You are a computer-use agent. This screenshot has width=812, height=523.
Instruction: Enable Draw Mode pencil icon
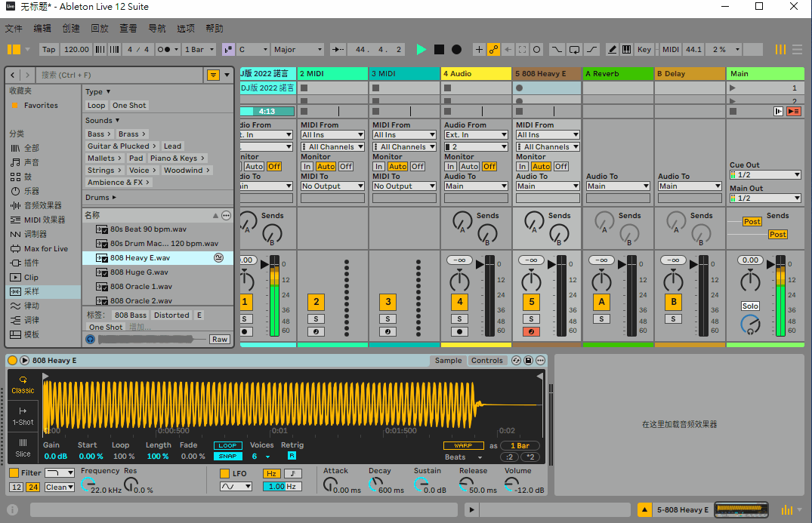point(612,50)
